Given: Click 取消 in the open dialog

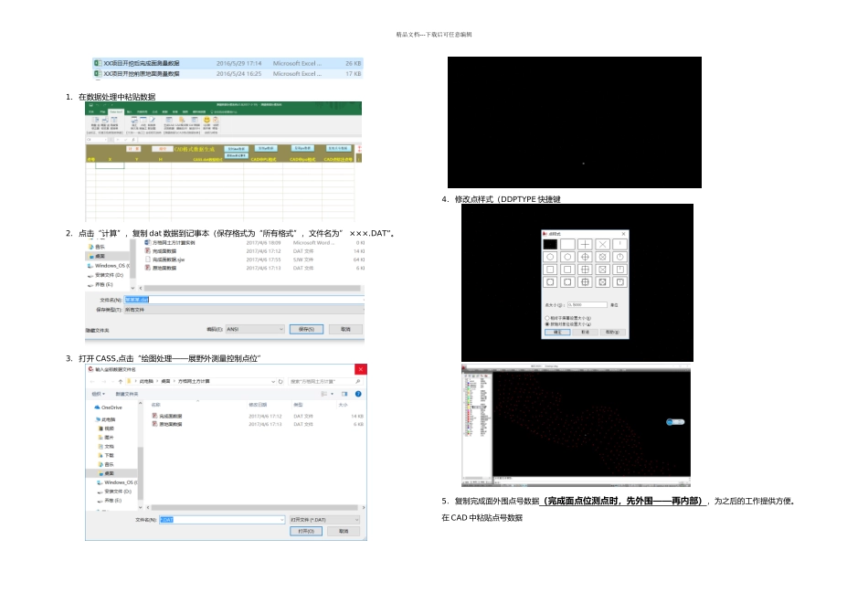Looking at the screenshot, I should [344, 531].
